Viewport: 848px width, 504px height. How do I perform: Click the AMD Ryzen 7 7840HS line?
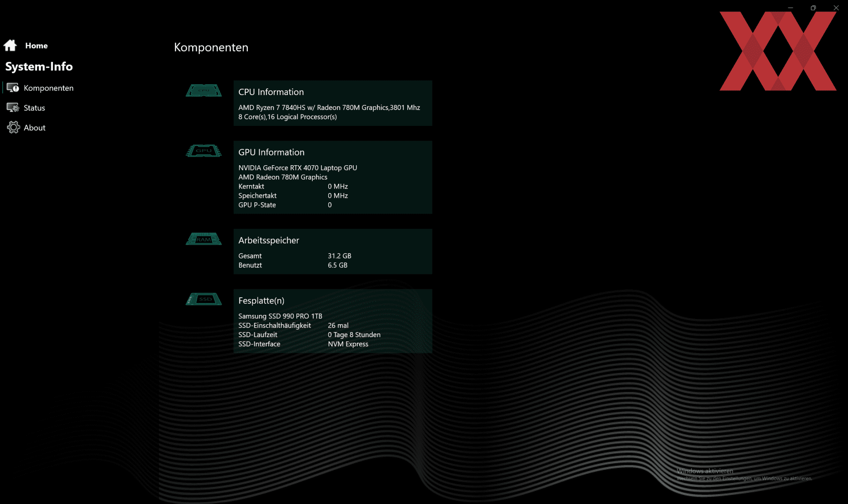tap(329, 107)
